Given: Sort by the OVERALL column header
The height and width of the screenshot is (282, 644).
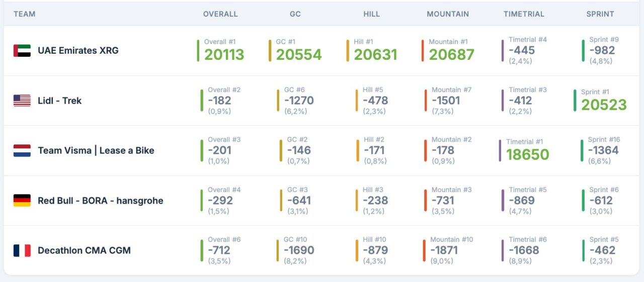Looking at the screenshot, I should (x=220, y=14).
